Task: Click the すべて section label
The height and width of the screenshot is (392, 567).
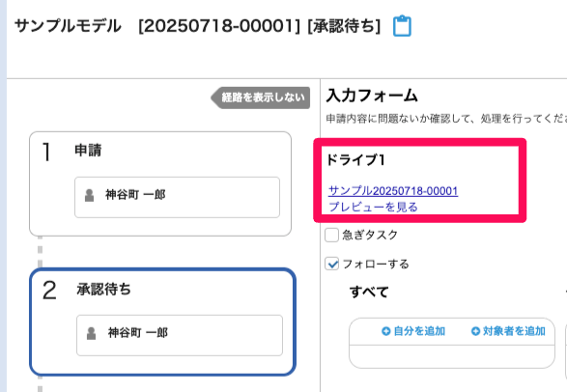Action: point(369,292)
